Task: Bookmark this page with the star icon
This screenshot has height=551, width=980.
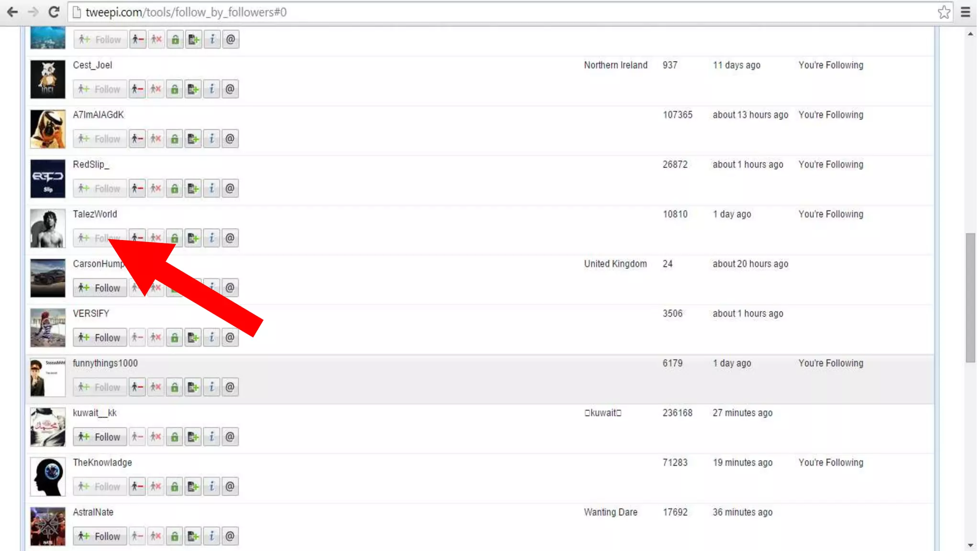Action: click(944, 12)
